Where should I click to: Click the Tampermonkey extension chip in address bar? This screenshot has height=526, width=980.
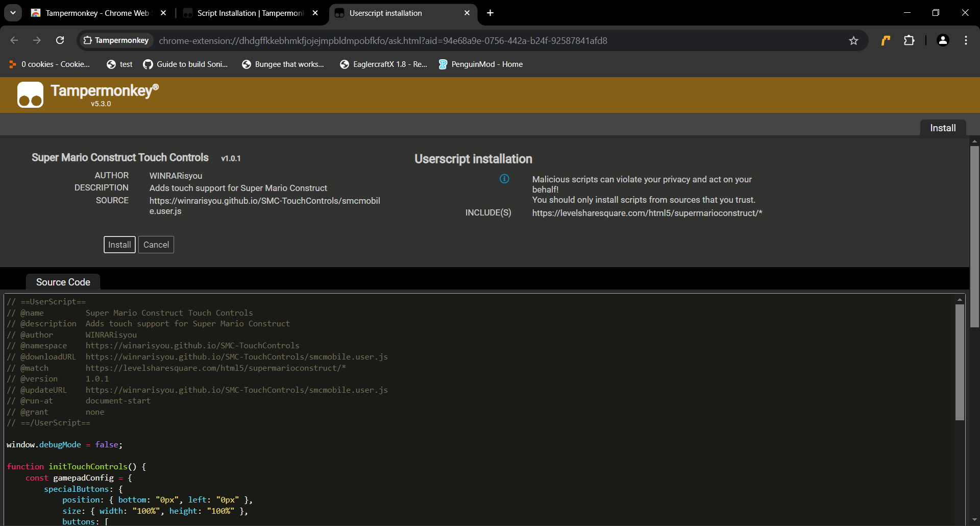click(116, 40)
